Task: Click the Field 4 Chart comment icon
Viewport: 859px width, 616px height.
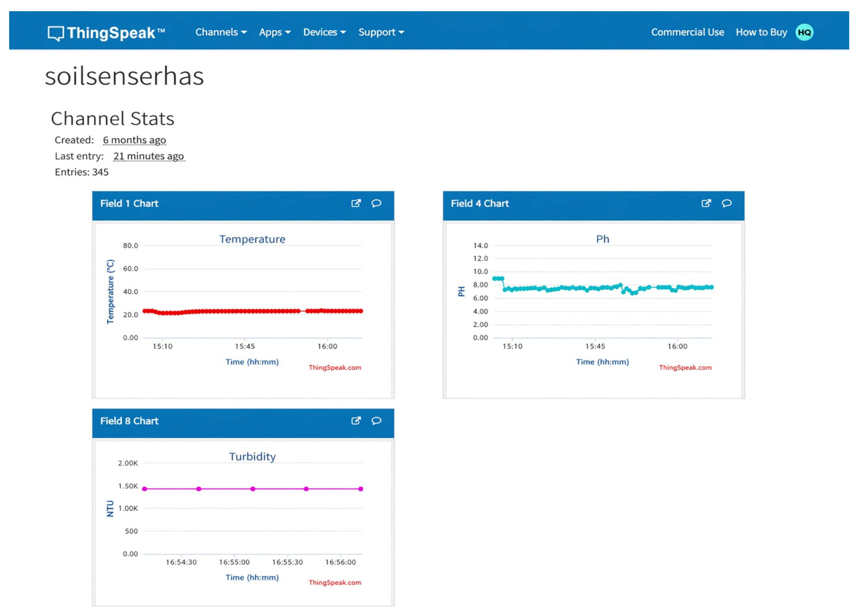Action: tap(726, 203)
